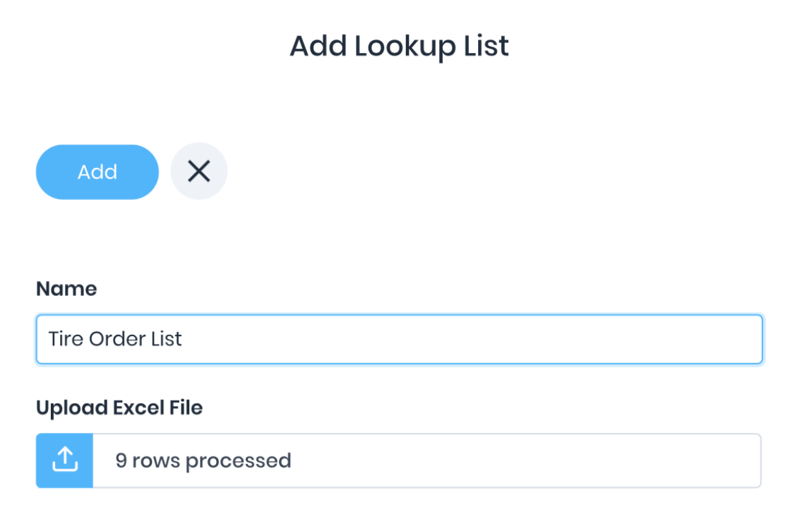This screenshot has width=812, height=524.
Task: Cancel adding the lookup list
Action: tap(199, 171)
